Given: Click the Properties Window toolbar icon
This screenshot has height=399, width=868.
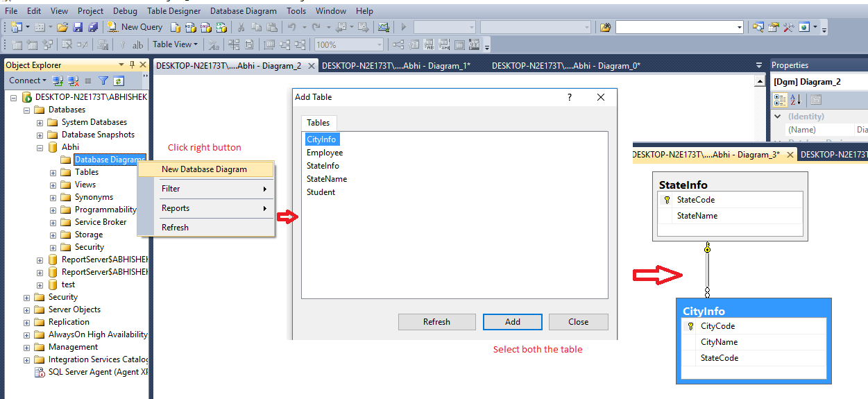Looking at the screenshot, I should pyautogui.click(x=774, y=27).
